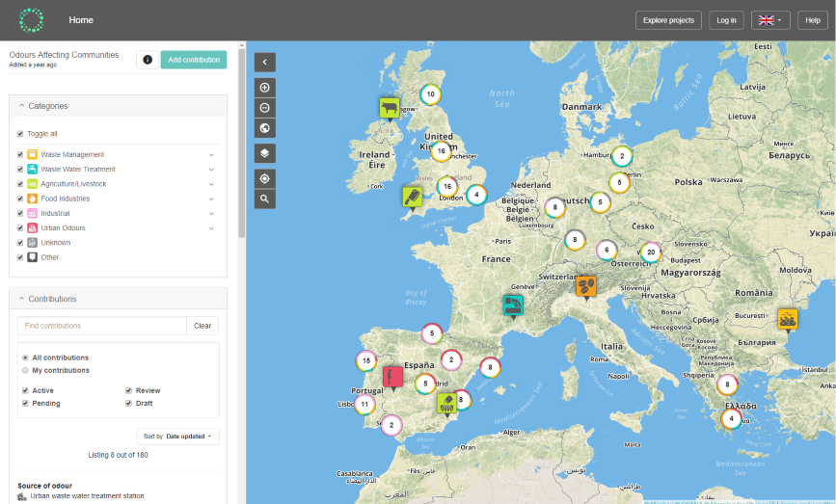The image size is (836, 504).
Task: Click the Add contribution button
Action: point(194,60)
